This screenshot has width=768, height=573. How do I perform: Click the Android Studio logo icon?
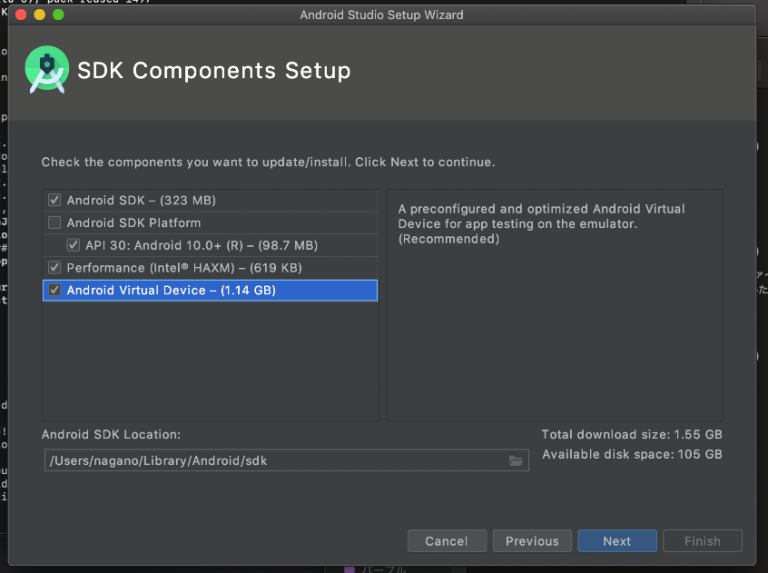(x=47, y=70)
